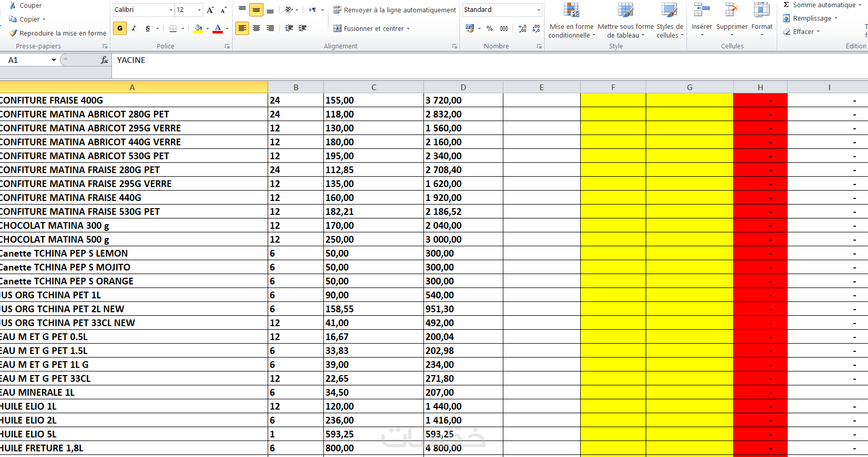This screenshot has width=868, height=457.
Task: Click the Effacer eraser icon
Action: pyautogui.click(x=787, y=31)
